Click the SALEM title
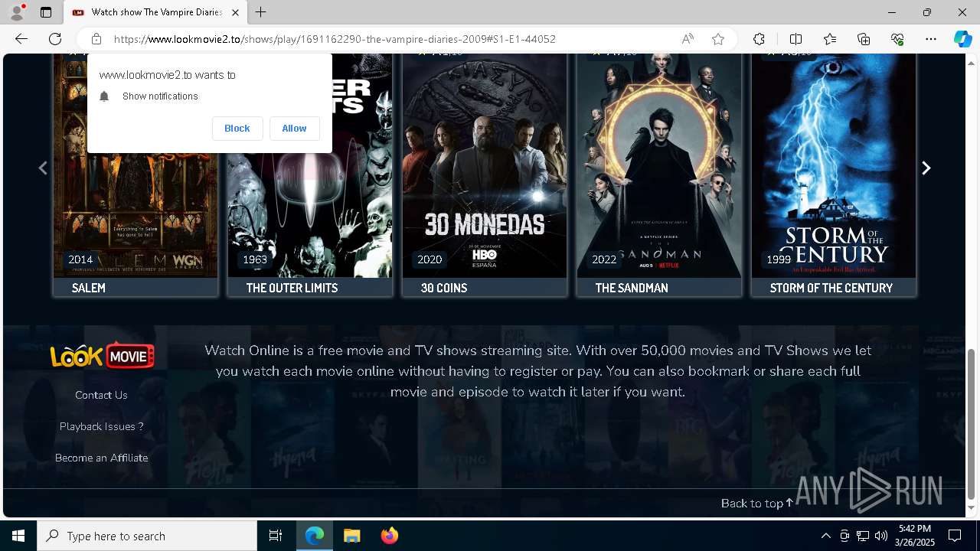This screenshot has height=551, width=980. pos(89,288)
